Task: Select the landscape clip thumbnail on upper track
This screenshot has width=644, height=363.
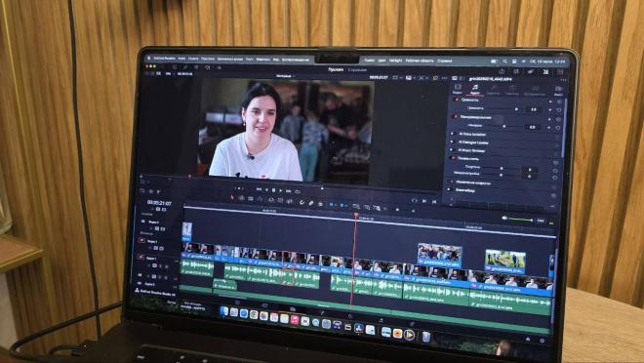Action: pyautogui.click(x=504, y=261)
